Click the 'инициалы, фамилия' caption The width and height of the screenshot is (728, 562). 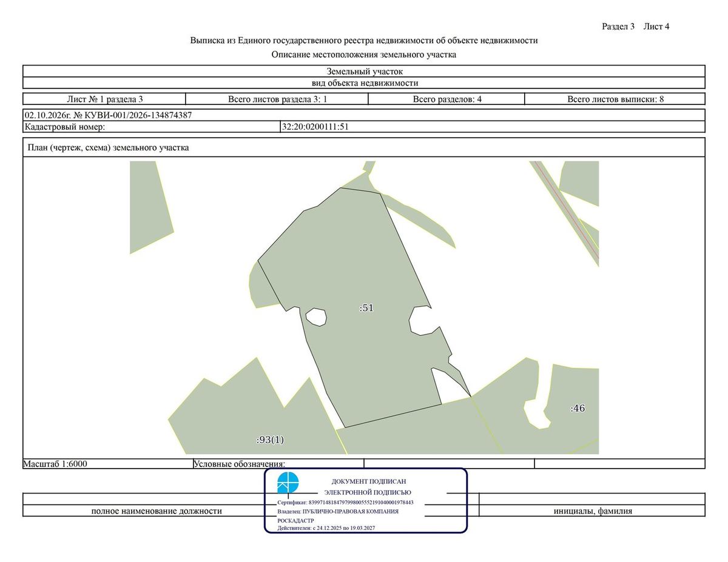point(593,511)
